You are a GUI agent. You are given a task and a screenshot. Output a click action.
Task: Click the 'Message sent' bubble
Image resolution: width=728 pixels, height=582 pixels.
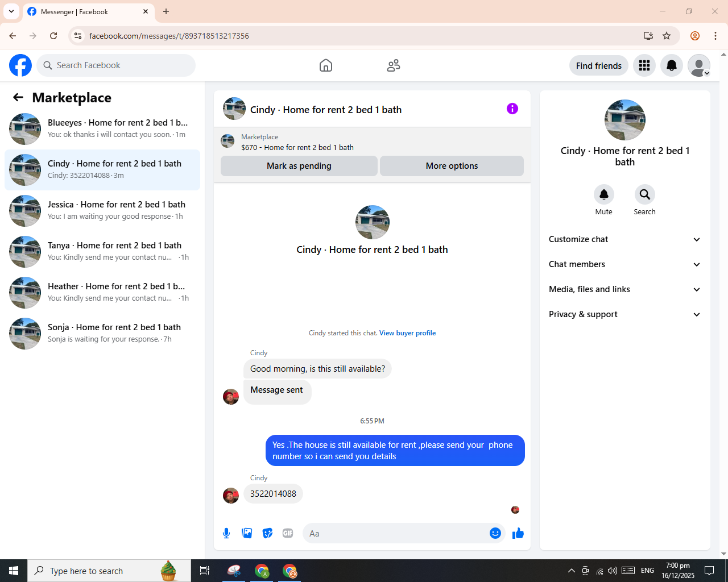pyautogui.click(x=277, y=392)
